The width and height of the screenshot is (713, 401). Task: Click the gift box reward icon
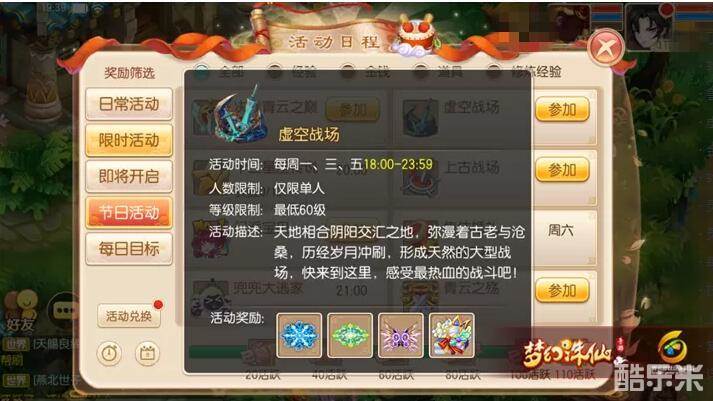click(452, 336)
